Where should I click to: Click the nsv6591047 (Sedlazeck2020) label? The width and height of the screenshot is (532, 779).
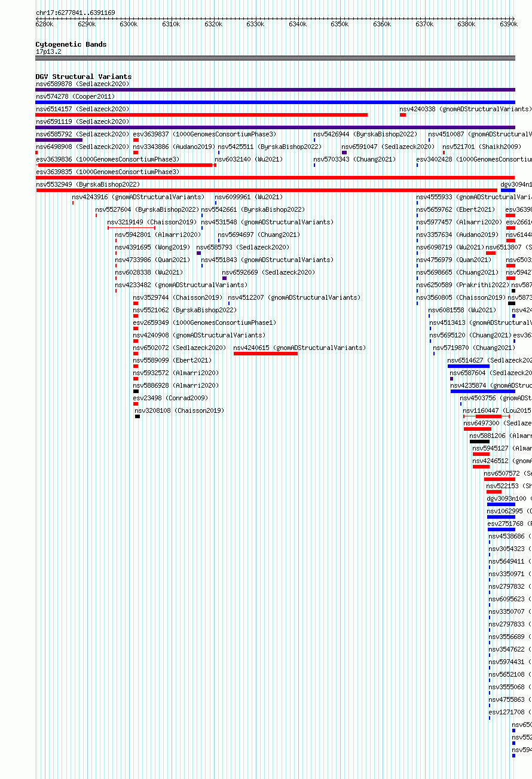point(389,147)
